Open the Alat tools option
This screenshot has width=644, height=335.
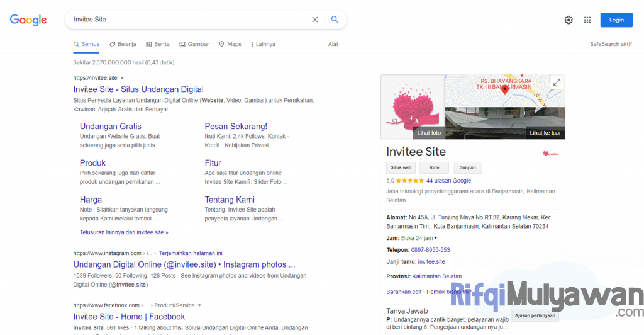coord(333,44)
